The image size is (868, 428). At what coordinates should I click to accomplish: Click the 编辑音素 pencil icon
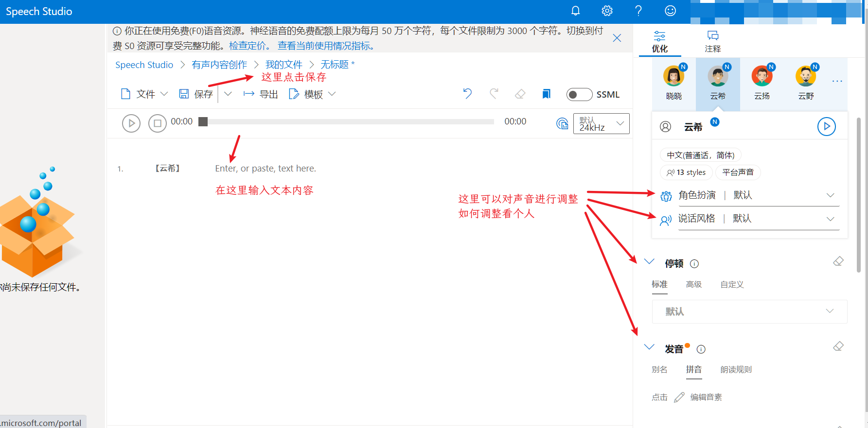(679, 397)
